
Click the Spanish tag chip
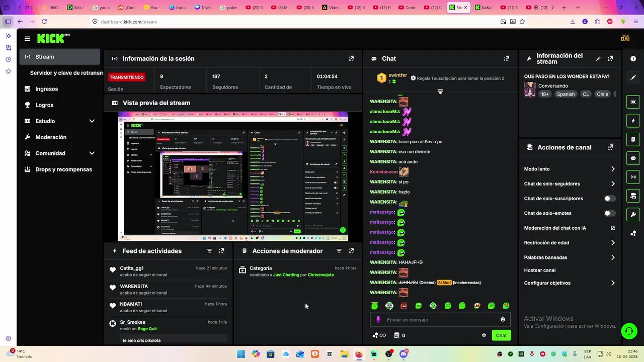566,94
